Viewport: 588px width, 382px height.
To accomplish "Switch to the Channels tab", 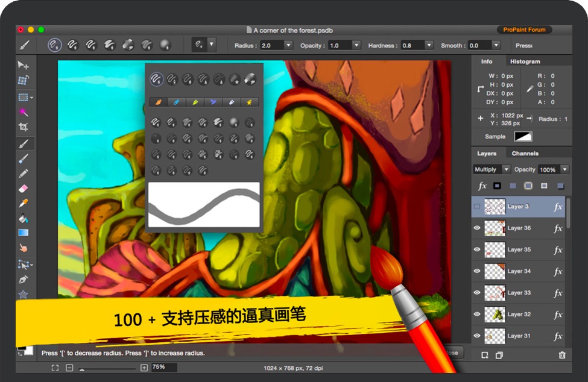I will (525, 154).
